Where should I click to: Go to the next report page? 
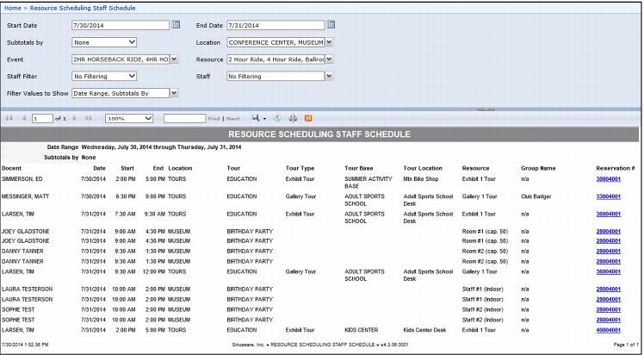click(x=75, y=117)
